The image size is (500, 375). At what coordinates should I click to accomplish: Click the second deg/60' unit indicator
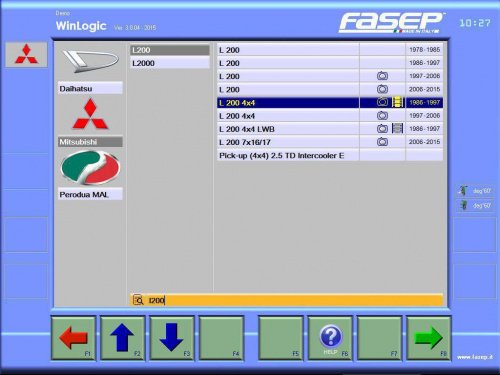point(475,205)
